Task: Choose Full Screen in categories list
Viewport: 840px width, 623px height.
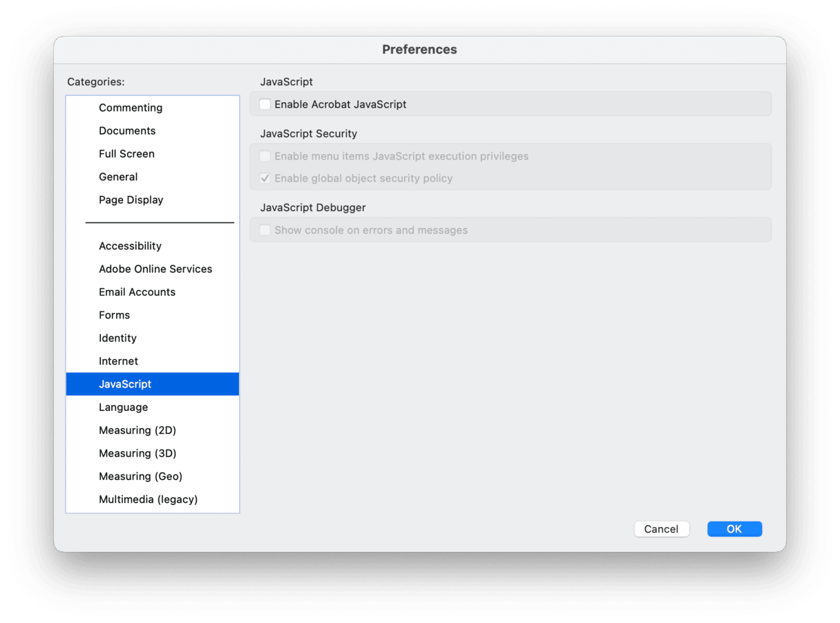Action: click(x=126, y=154)
